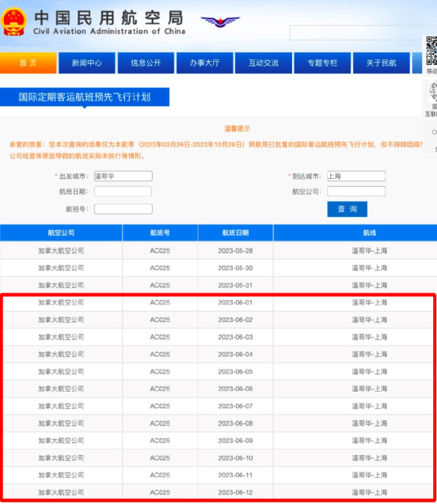Viewport: 437px width, 504px height.
Task: Click the 查询 search button
Action: (348, 209)
